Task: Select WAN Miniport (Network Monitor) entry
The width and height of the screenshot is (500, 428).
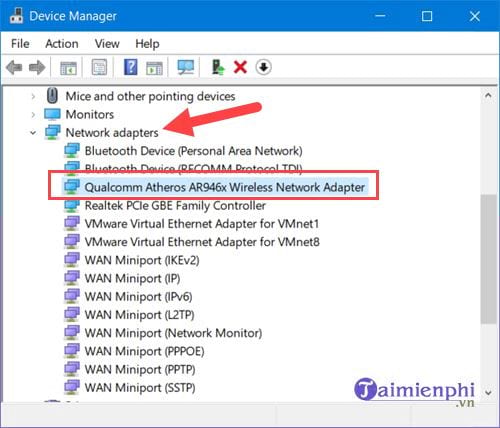Action: click(x=173, y=333)
